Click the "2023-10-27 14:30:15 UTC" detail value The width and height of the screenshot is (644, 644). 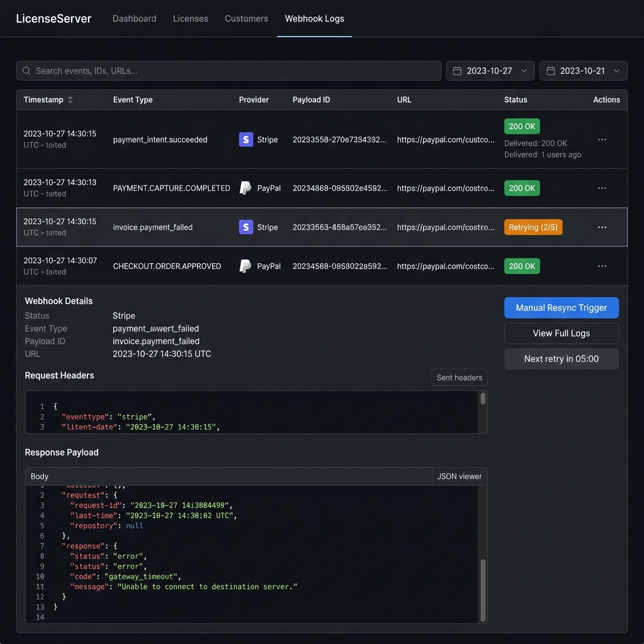(x=162, y=353)
